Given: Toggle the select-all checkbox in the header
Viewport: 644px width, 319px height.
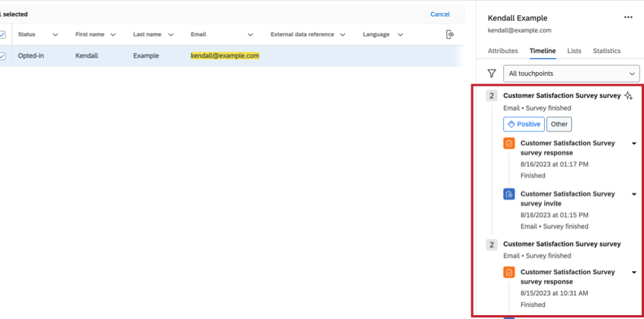Looking at the screenshot, I should 2,35.
